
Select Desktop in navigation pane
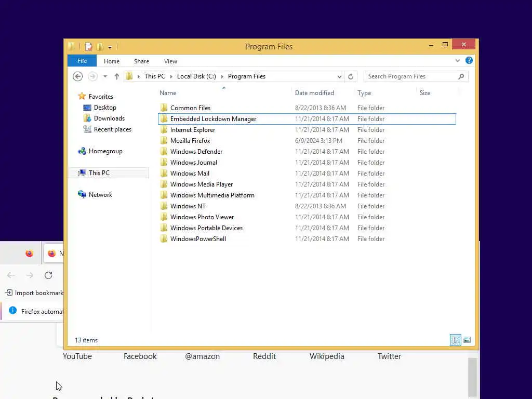105,108
